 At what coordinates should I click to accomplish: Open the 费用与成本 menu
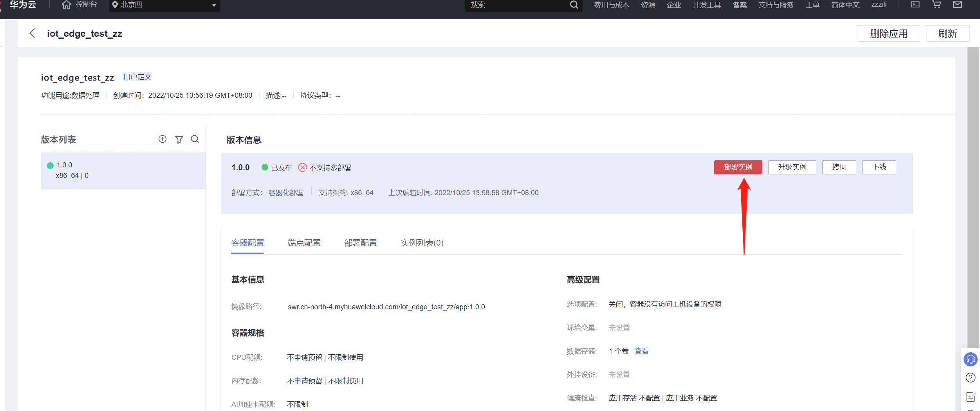click(612, 5)
